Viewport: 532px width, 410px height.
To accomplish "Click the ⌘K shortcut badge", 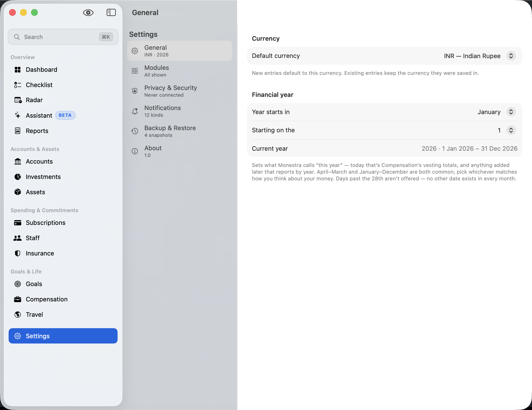I will (106, 37).
